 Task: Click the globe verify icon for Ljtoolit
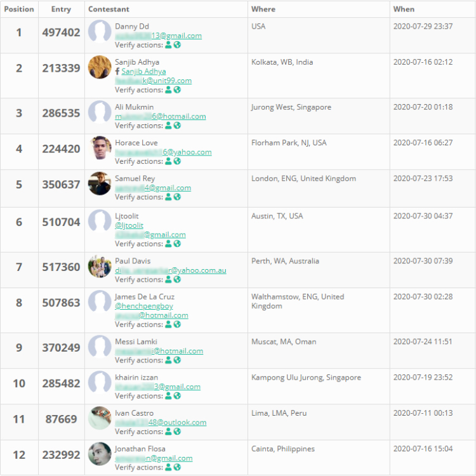click(x=177, y=244)
